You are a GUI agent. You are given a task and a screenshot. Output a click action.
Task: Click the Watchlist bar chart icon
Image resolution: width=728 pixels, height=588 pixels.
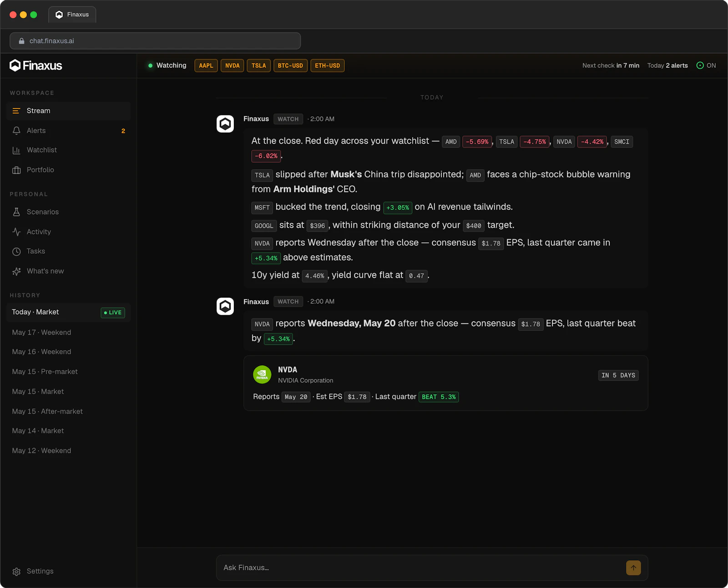[x=16, y=150]
